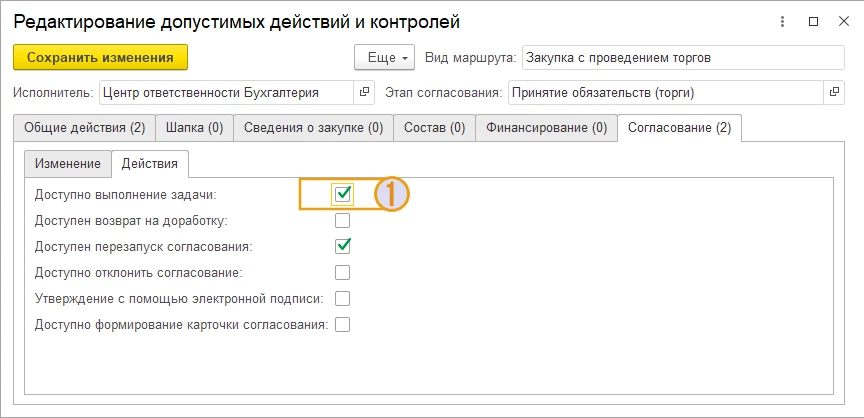Enable Доступно отклонить согласование checkbox
Image resolution: width=864 pixels, height=418 pixels.
(343, 273)
